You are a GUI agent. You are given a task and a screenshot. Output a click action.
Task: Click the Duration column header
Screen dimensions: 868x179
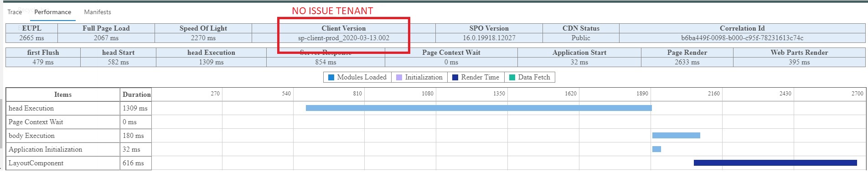click(x=136, y=95)
